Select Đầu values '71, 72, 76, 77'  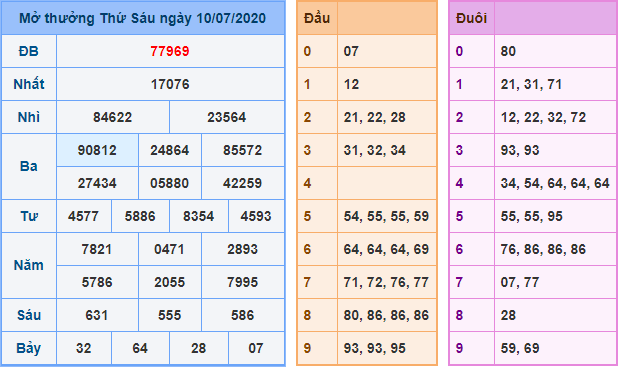pos(386,283)
